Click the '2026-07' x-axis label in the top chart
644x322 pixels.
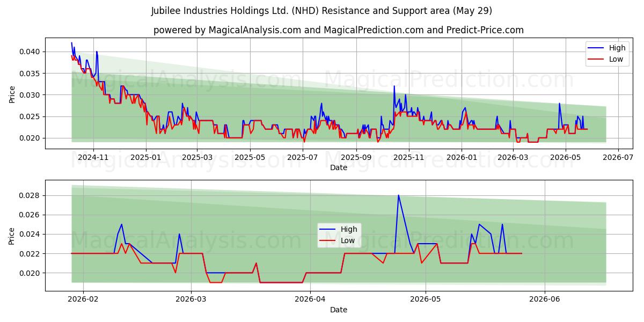point(617,158)
